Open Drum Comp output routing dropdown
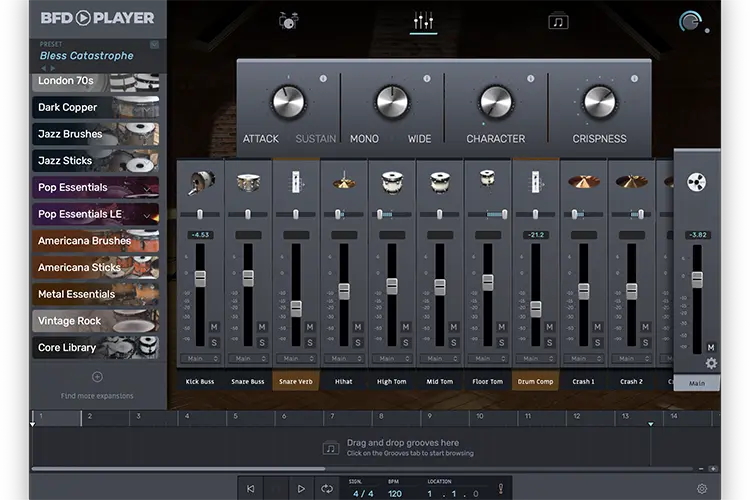Viewport: 750px width, 500px height. tap(536, 358)
